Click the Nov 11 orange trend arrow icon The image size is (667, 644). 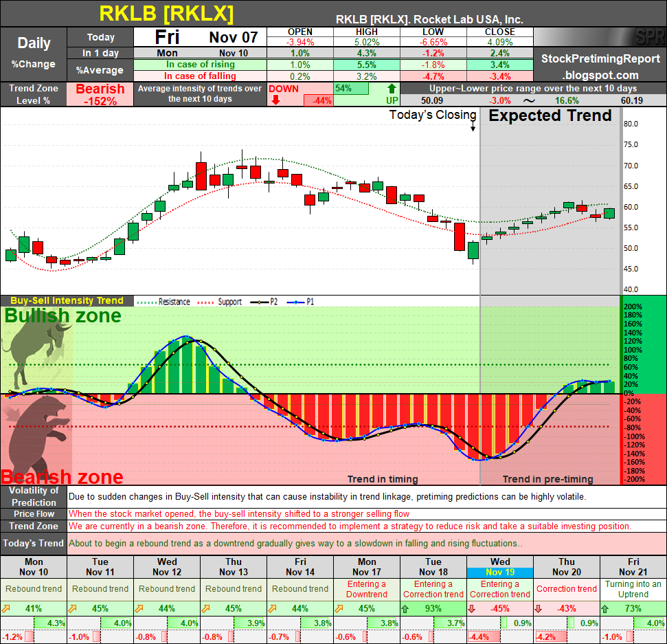point(73,609)
